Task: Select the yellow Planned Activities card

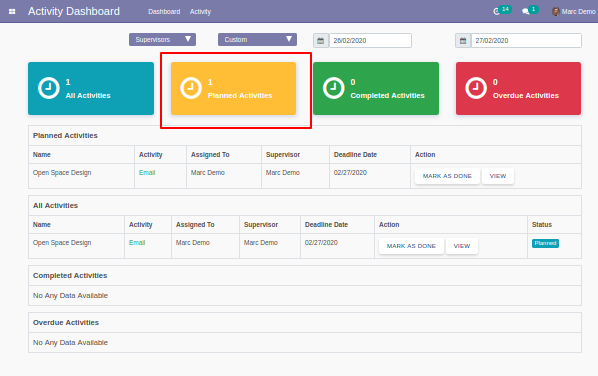Action: (233, 88)
